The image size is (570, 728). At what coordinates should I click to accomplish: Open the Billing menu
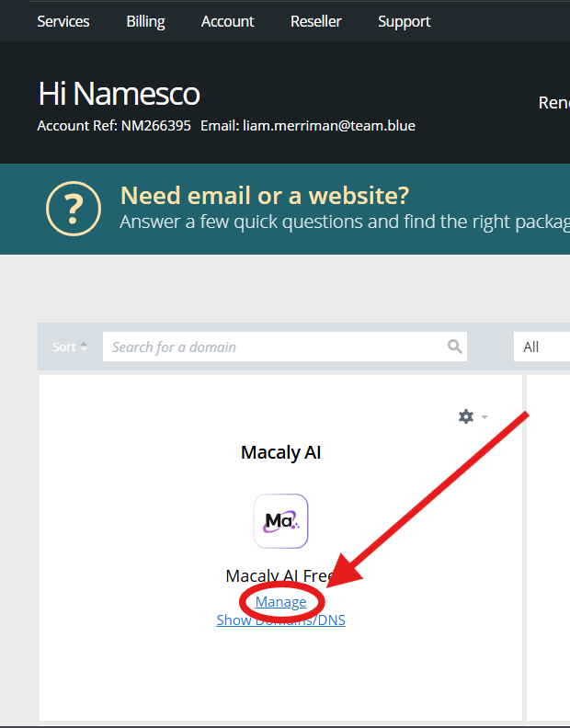tap(145, 21)
